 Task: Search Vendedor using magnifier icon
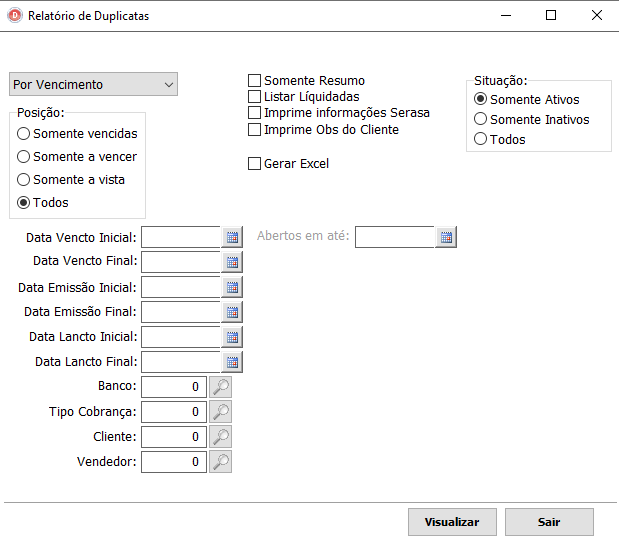(220, 462)
